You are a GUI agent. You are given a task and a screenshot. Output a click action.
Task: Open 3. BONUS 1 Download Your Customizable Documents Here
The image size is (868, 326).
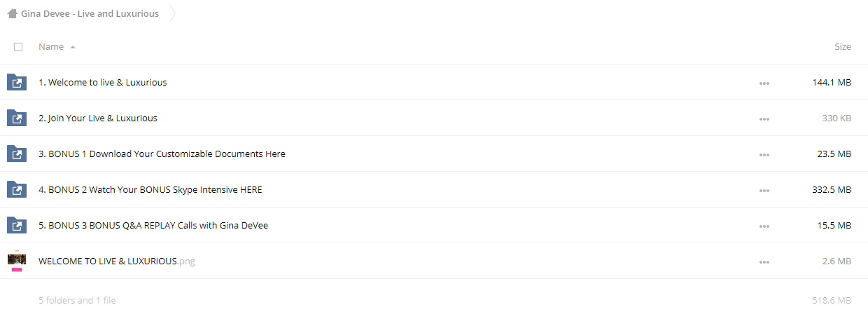(x=162, y=154)
